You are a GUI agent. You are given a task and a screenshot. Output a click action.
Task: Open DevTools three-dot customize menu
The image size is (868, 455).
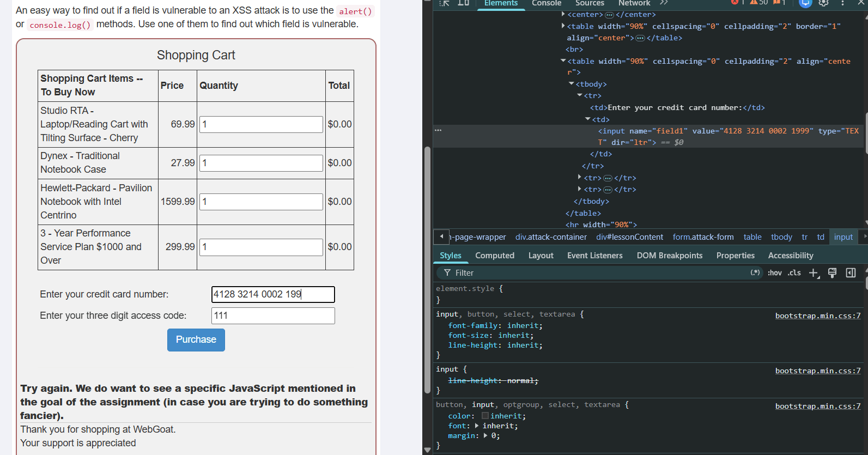[843, 3]
